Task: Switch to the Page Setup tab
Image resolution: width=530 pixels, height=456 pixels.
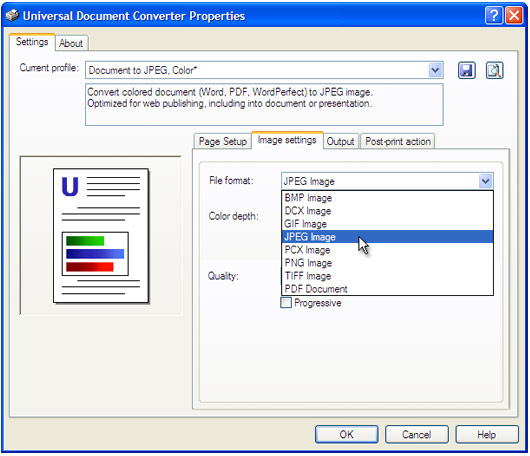Action: click(x=222, y=141)
